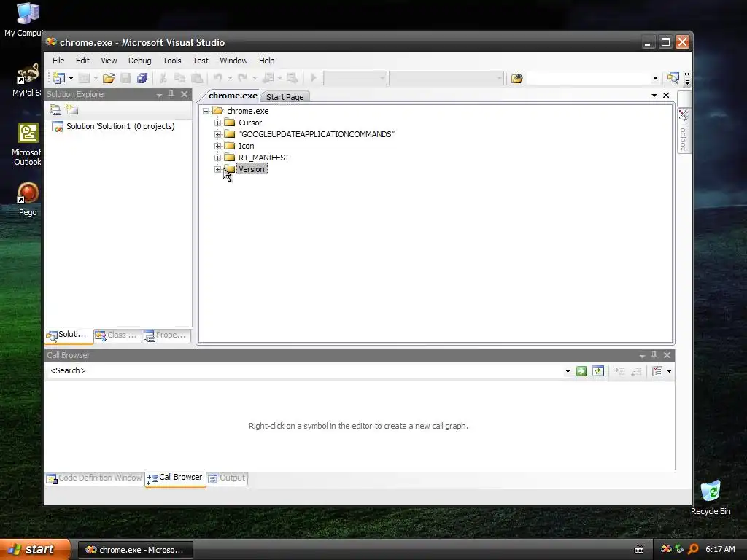Click the Copy toolbar icon

pos(179,78)
